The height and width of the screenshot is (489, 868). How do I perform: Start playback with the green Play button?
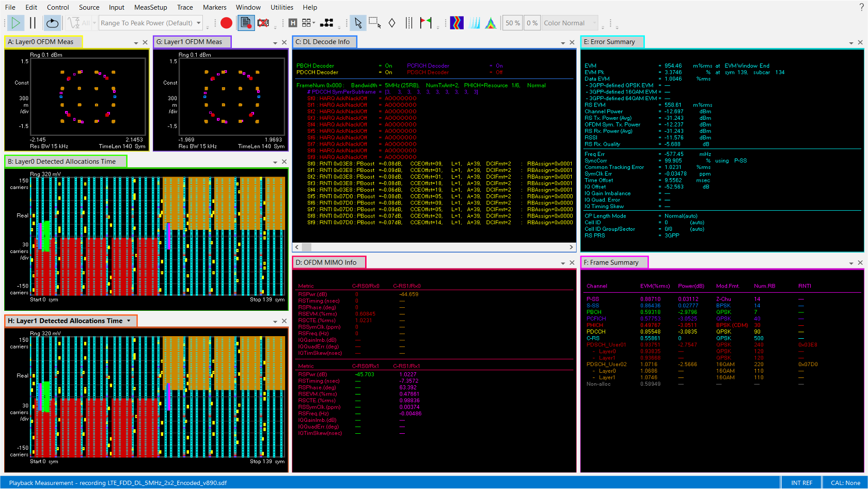pyautogui.click(x=15, y=23)
